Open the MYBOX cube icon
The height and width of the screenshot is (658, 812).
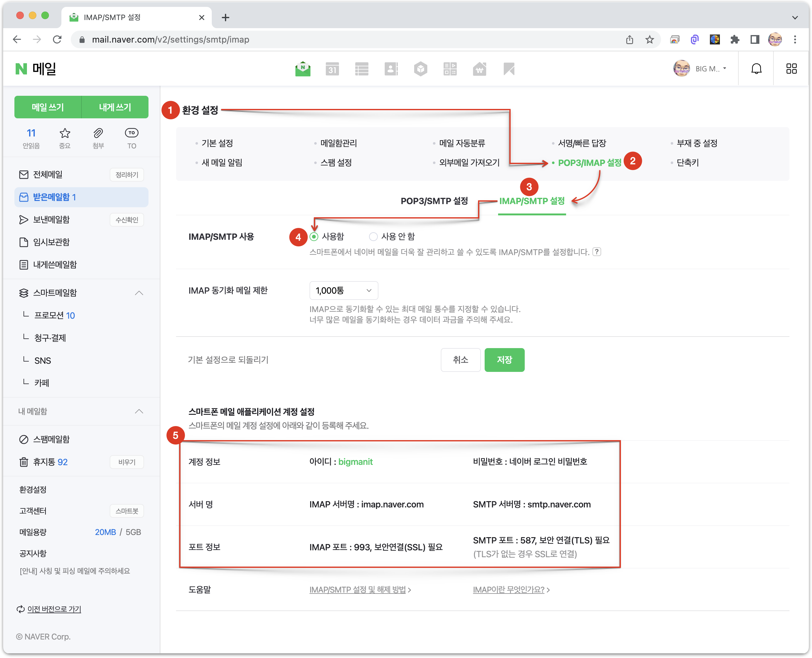[421, 69]
